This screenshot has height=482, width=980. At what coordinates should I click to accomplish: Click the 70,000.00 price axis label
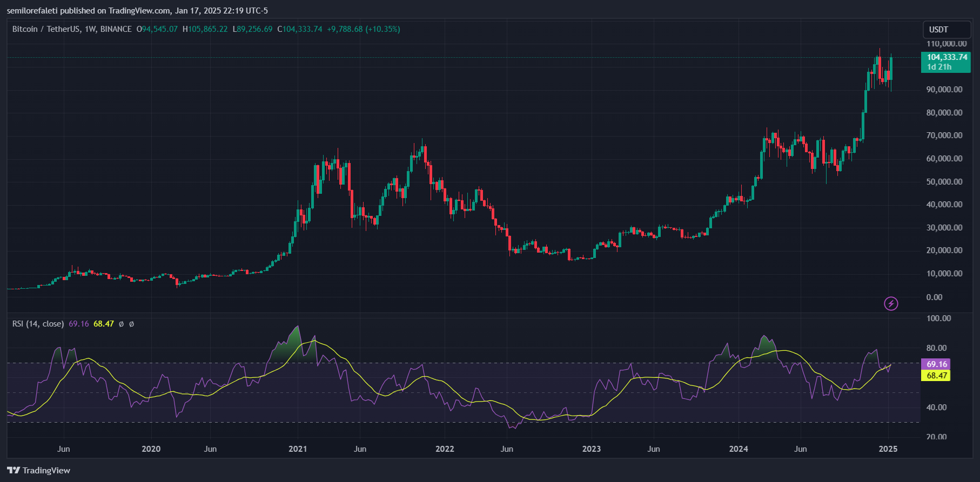click(944, 135)
